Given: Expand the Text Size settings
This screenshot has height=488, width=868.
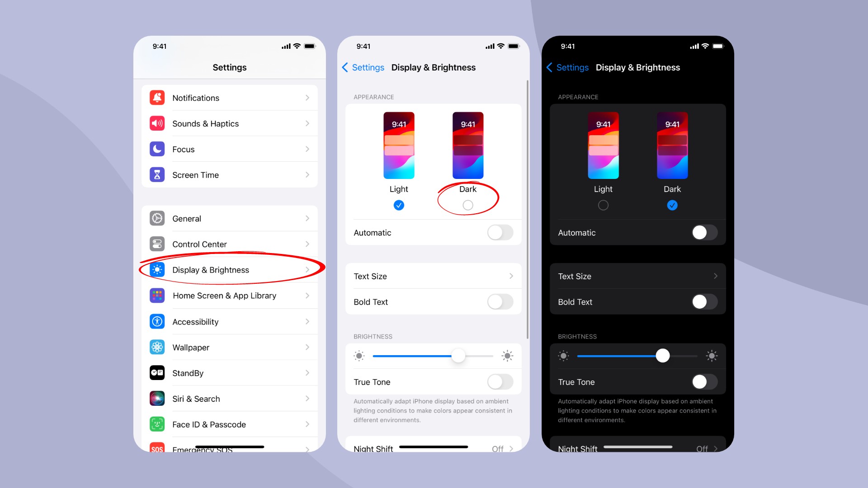Looking at the screenshot, I should point(432,275).
